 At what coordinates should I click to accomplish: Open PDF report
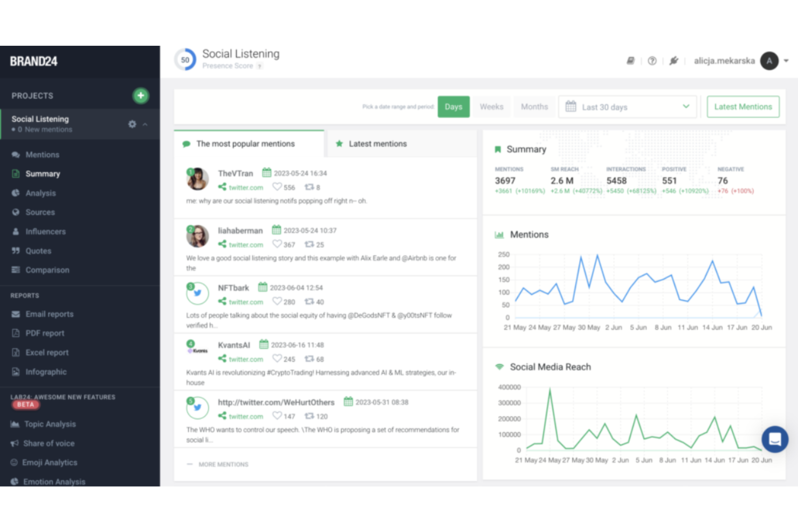tap(45, 333)
